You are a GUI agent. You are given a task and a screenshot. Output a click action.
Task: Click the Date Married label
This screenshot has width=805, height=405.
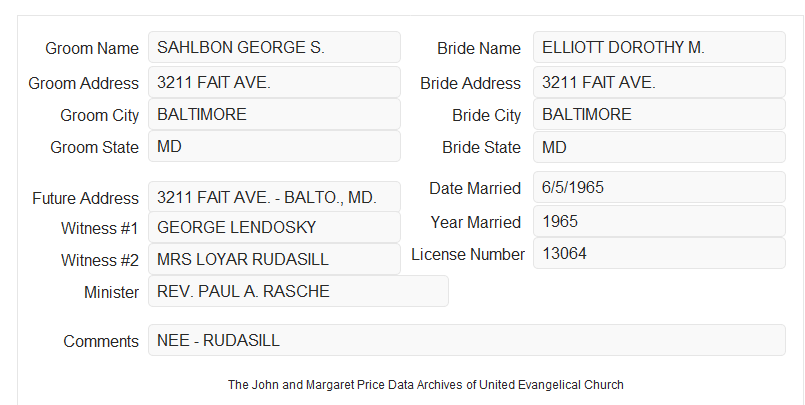[x=475, y=188]
